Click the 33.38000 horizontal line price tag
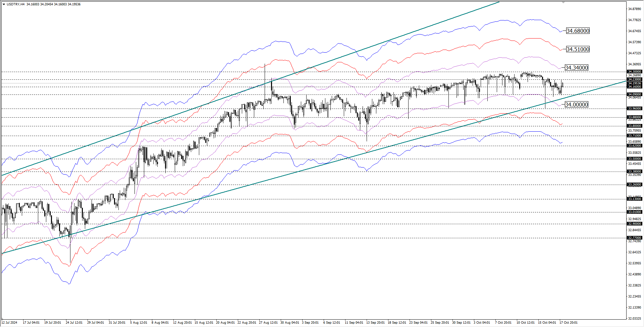644x327 pixels. pyautogui.click(x=635, y=172)
